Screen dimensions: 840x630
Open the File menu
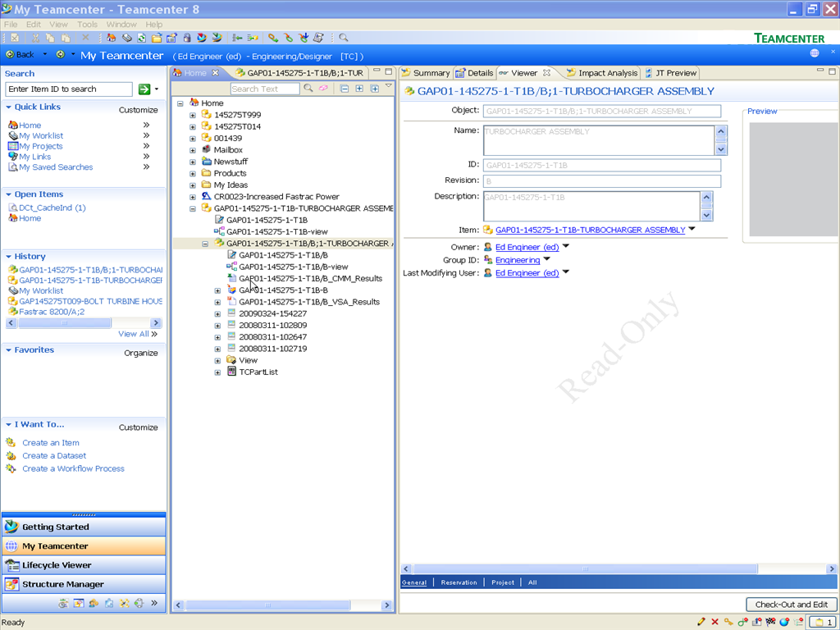[11, 24]
